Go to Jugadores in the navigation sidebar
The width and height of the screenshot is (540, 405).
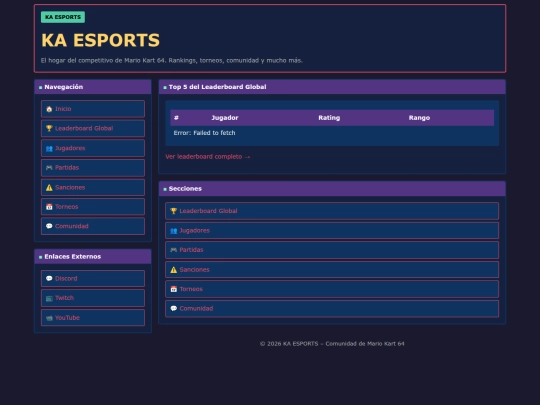coord(93,148)
